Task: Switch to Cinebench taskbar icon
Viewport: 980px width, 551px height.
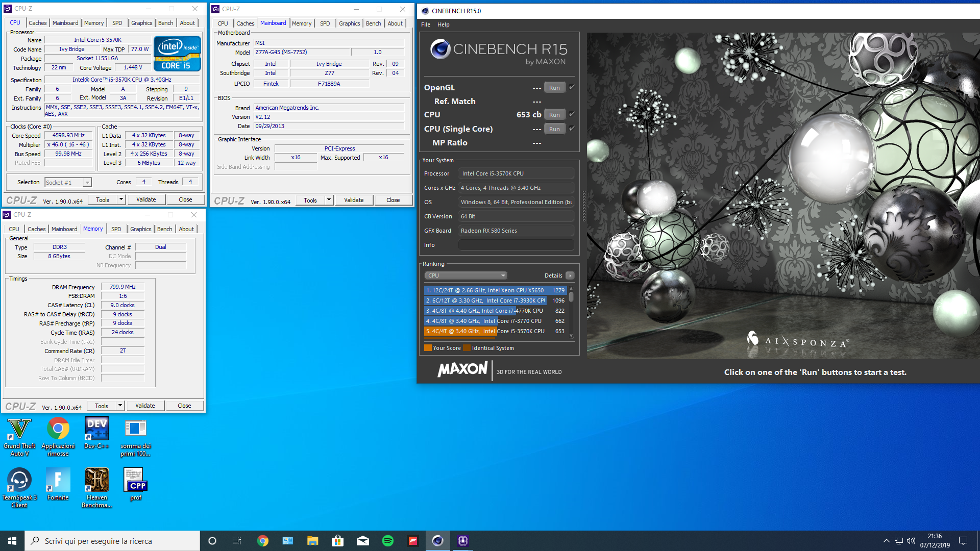Action: pos(437,541)
